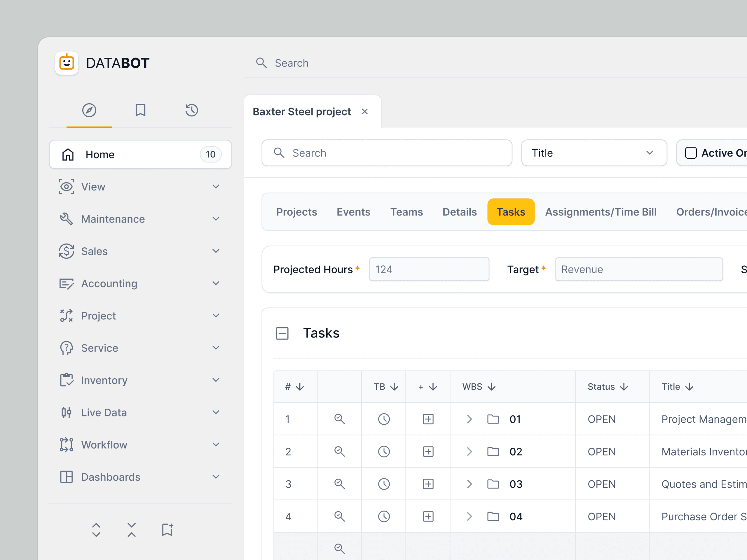Viewport: 747px width, 560px height.
Task: Click the Projected Hours input field
Action: tap(429, 269)
